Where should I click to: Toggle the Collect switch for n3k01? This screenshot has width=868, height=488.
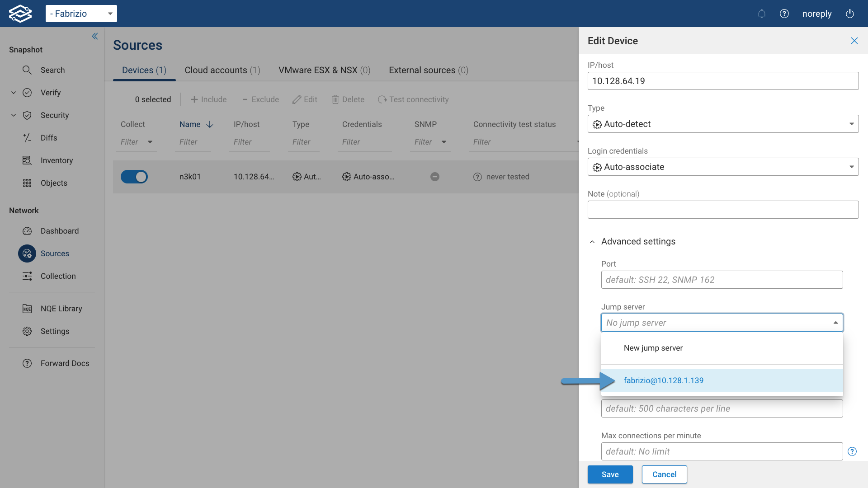134,177
